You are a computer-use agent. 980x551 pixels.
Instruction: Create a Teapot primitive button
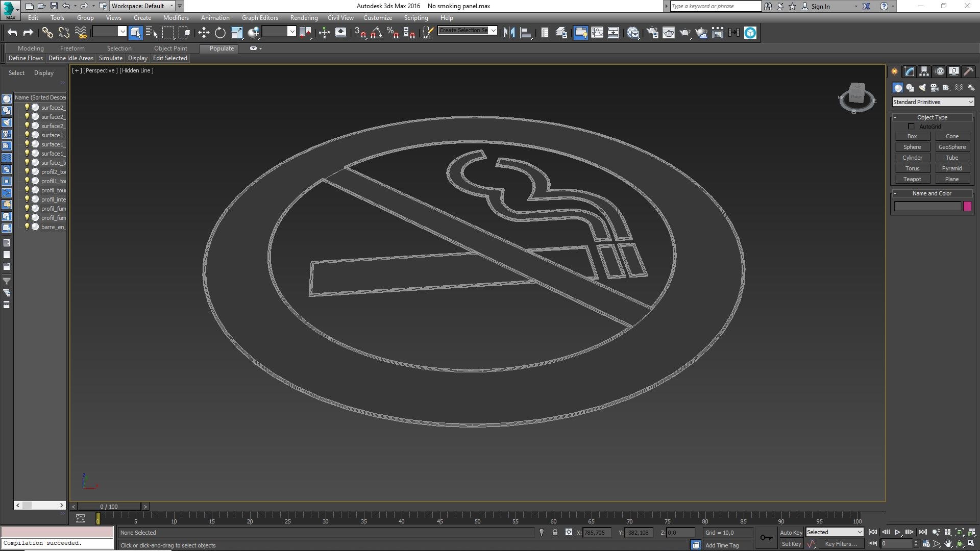tap(912, 179)
